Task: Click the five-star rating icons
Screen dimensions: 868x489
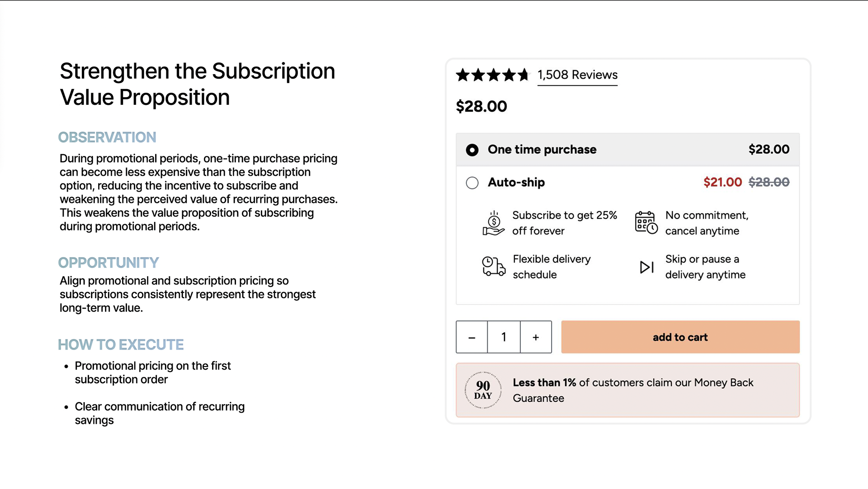Action: click(x=492, y=75)
